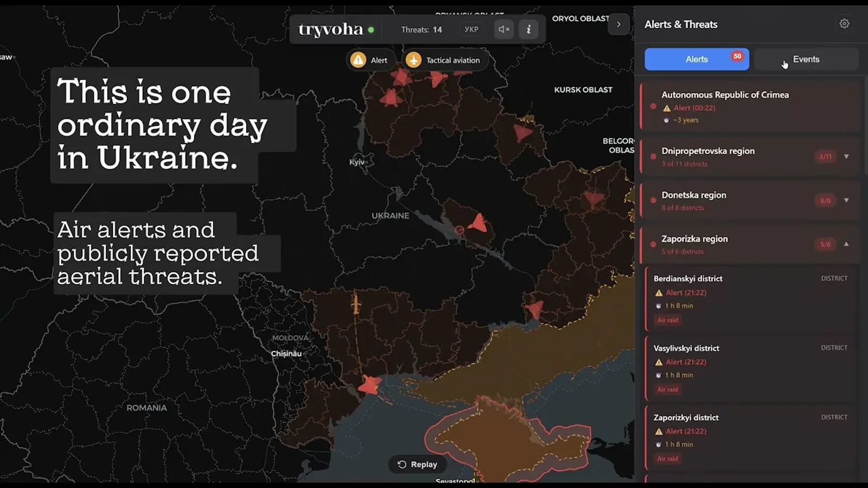The height and width of the screenshot is (488, 868).
Task: Click the DISTRICT label on Berdianskyi card
Action: coord(834,278)
